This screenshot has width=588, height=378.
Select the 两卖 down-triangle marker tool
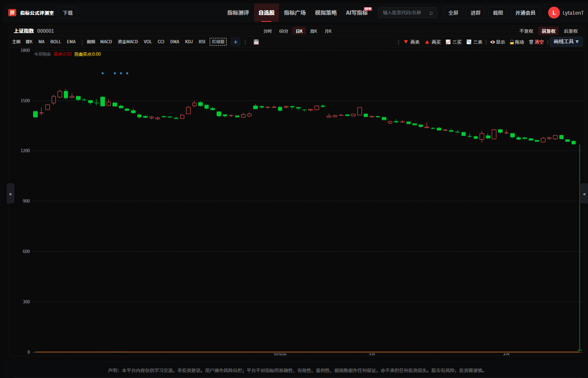tap(412, 42)
